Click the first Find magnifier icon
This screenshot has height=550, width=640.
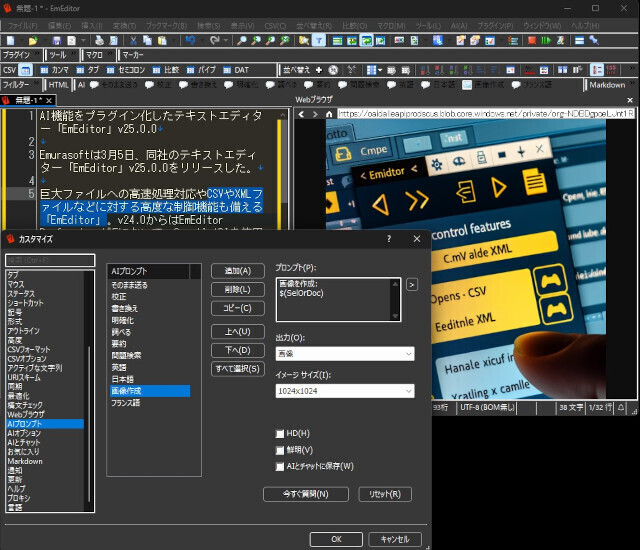point(242,40)
